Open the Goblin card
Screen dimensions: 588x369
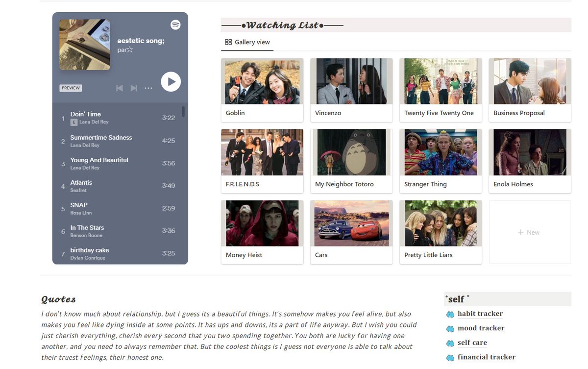point(262,90)
